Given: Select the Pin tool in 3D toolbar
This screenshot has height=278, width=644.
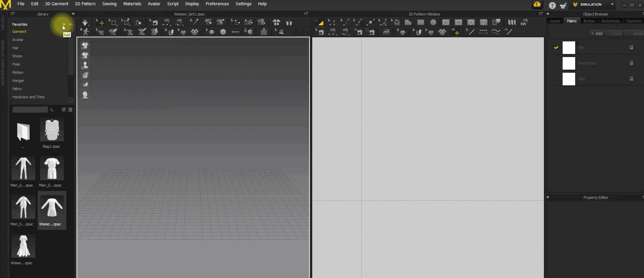Looking at the screenshot, I should tap(195, 22).
